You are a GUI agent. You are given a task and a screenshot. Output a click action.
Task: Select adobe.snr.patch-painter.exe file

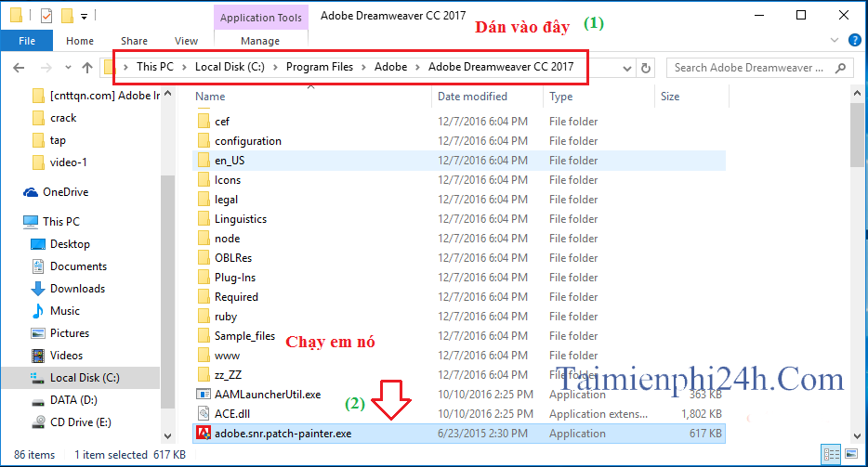pos(459,434)
